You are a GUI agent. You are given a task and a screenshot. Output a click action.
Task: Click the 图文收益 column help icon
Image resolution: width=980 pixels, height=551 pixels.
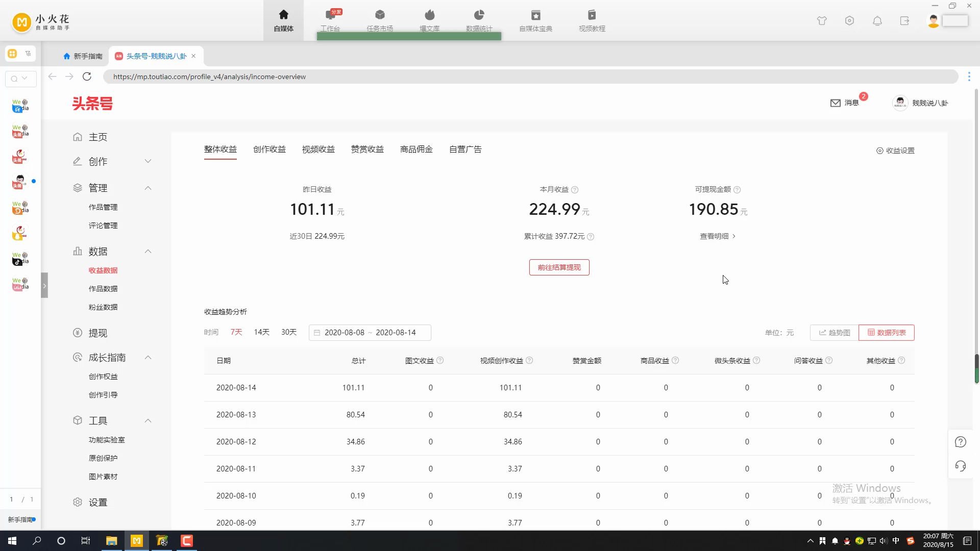[x=440, y=360]
